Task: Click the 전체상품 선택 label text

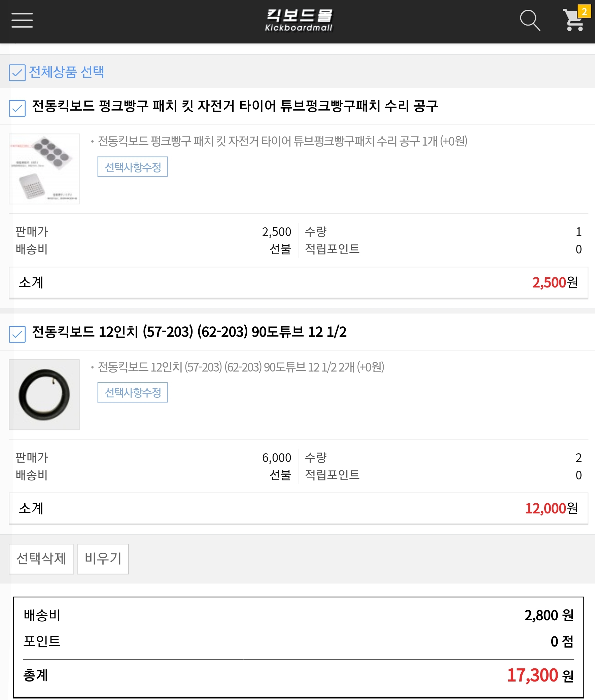Action: click(x=66, y=72)
